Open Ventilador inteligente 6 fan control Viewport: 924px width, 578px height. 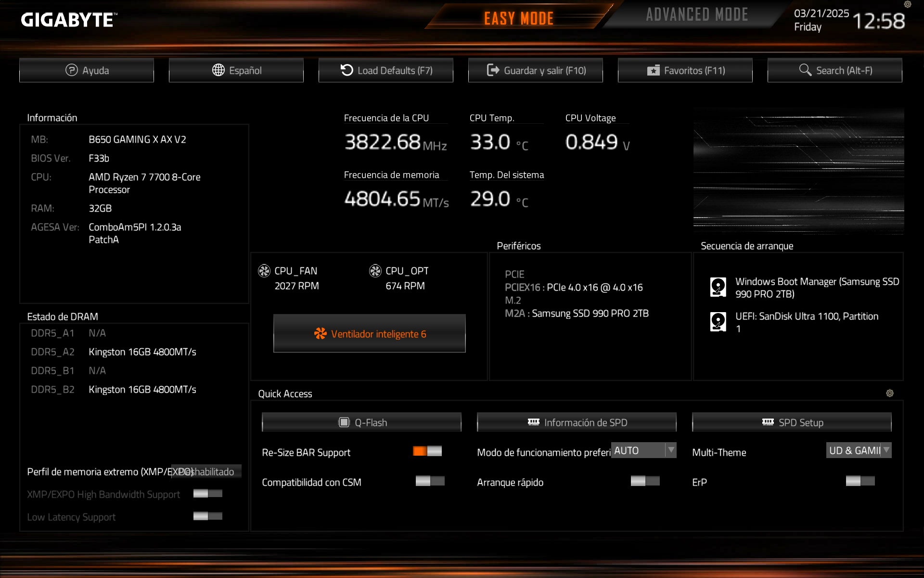point(370,333)
